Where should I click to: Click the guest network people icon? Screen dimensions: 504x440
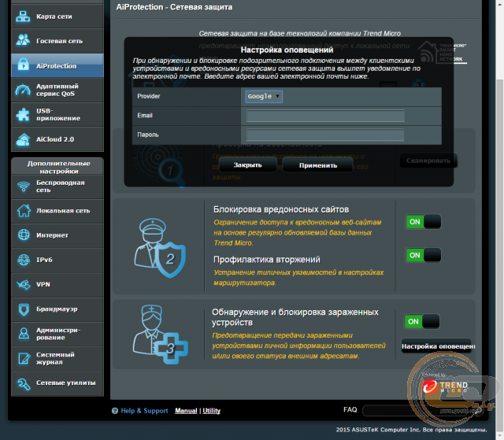(x=23, y=40)
